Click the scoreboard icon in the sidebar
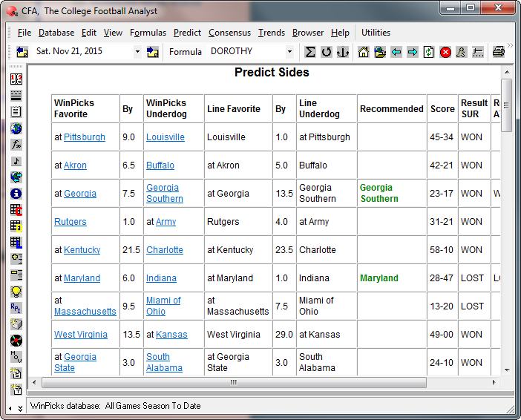 (x=16, y=79)
